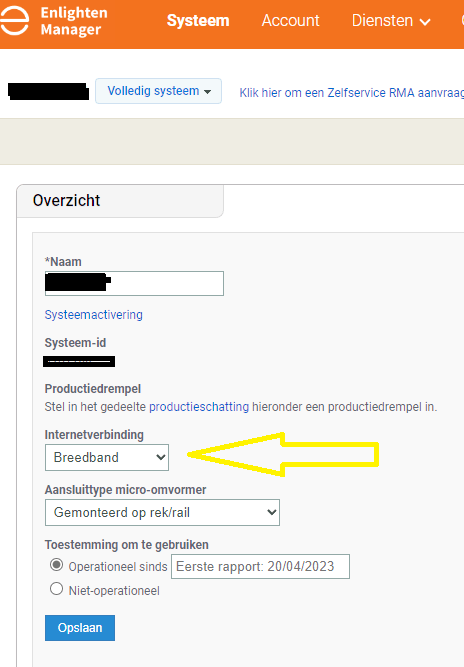Click the Productiedrempel label
464x667 pixels.
[93, 389]
